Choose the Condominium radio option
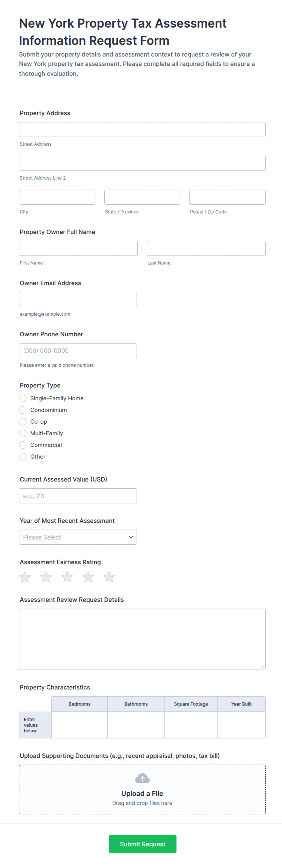The image size is (282, 868). tap(22, 410)
